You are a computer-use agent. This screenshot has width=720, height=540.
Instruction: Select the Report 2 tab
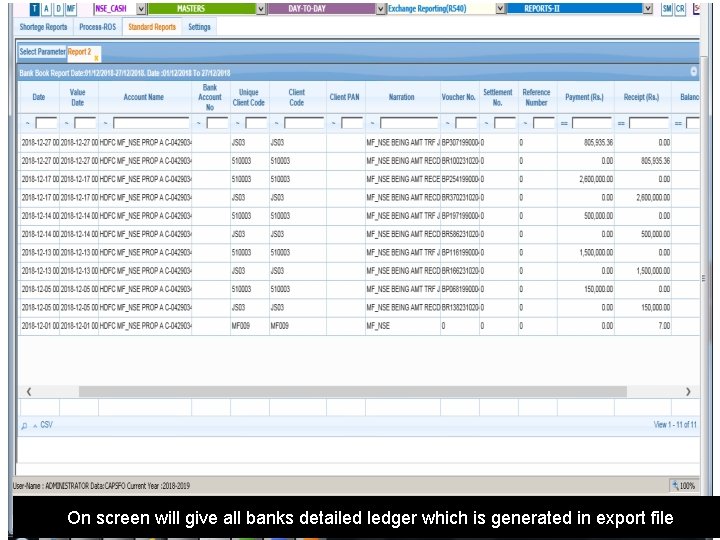(x=79, y=52)
